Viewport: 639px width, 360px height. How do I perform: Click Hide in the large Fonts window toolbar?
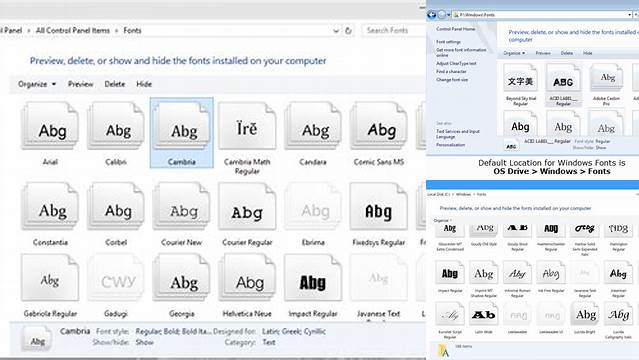point(144,84)
